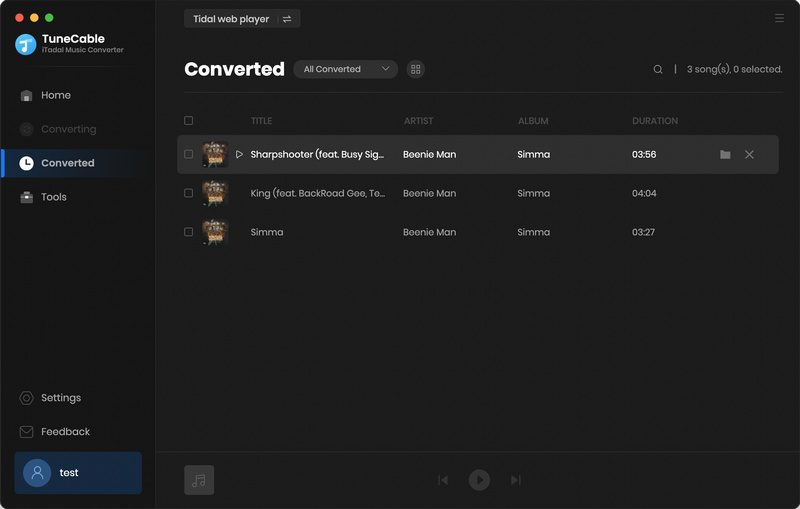Click the 03:27 duration value

643,232
